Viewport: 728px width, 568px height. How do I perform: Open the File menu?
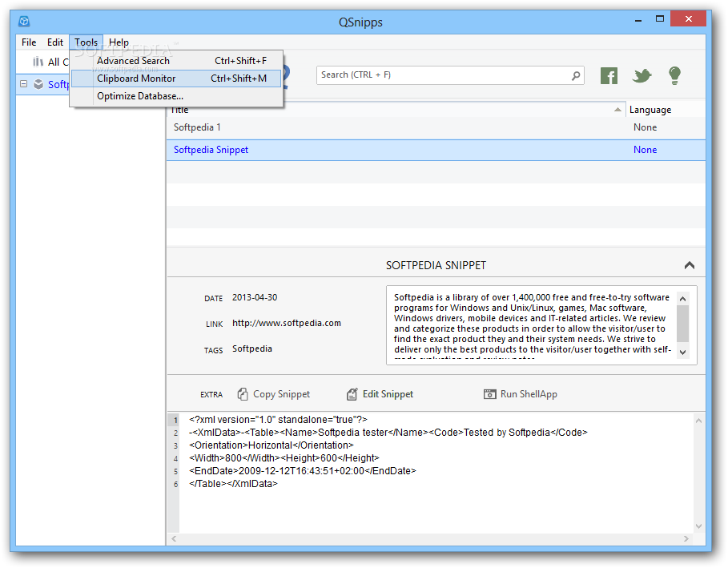click(29, 42)
